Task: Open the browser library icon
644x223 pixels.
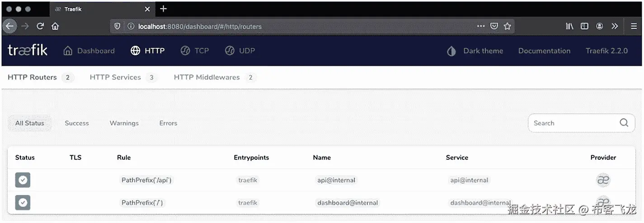Action: coord(569,26)
